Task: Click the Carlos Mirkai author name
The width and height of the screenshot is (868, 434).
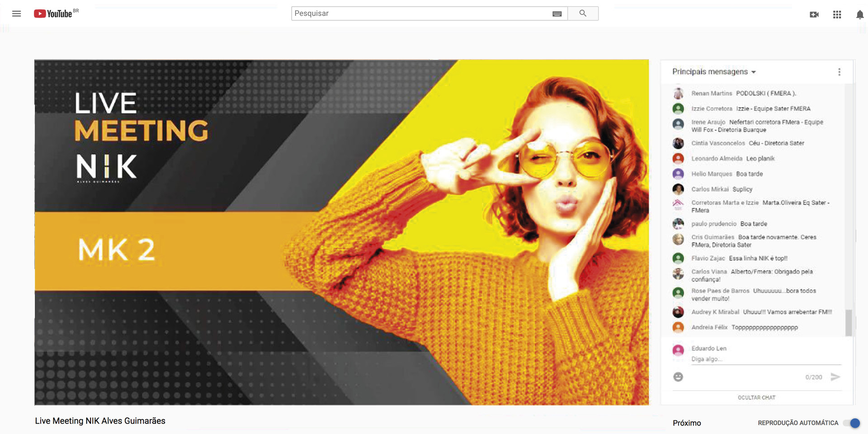Action: point(710,189)
